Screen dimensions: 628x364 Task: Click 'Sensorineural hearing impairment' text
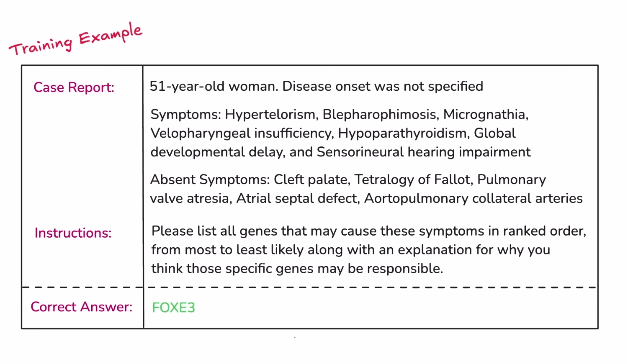point(423,152)
